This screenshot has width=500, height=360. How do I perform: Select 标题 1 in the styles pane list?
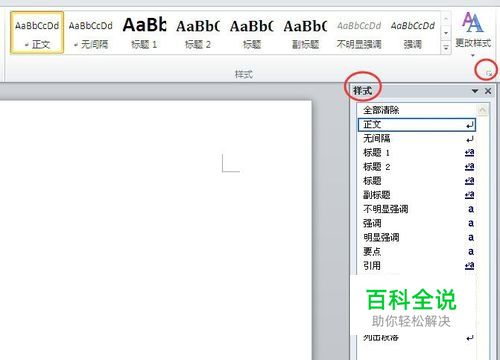pos(417,153)
